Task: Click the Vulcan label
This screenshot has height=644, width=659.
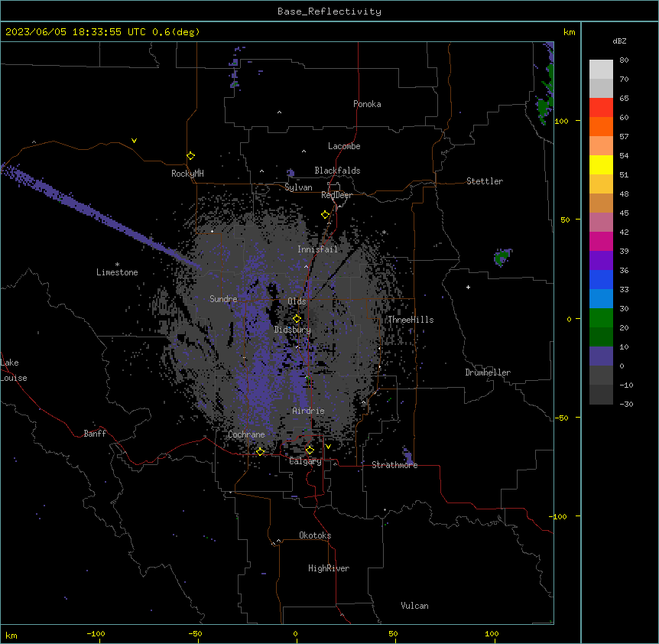Action: pyautogui.click(x=414, y=606)
